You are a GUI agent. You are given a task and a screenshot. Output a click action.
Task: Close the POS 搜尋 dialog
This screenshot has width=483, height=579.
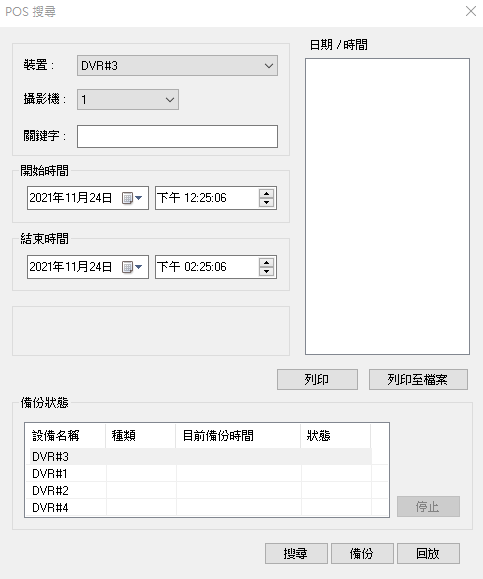tap(471, 11)
